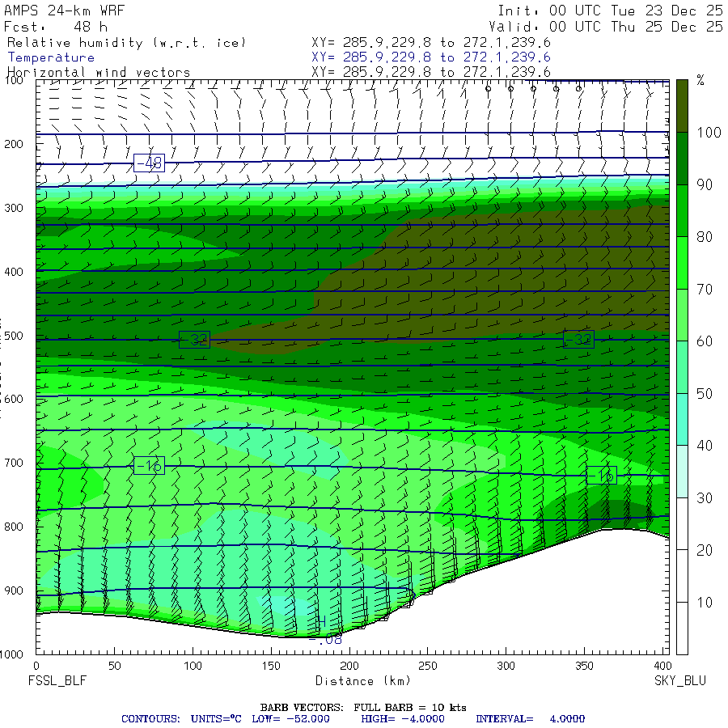The width and height of the screenshot is (728, 728).
Task: Click the 50 km distance-axis label
Action: (115, 666)
